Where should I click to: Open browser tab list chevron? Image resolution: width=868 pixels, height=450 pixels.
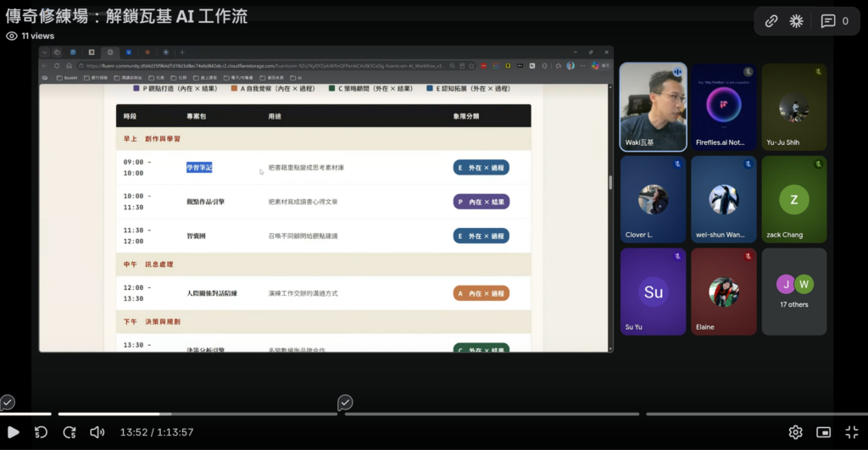tap(45, 52)
